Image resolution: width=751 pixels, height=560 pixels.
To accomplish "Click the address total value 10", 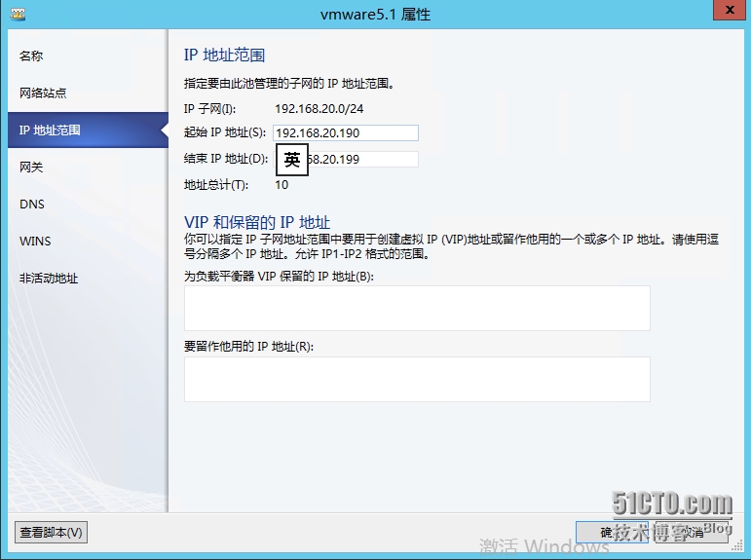I will tap(282, 185).
